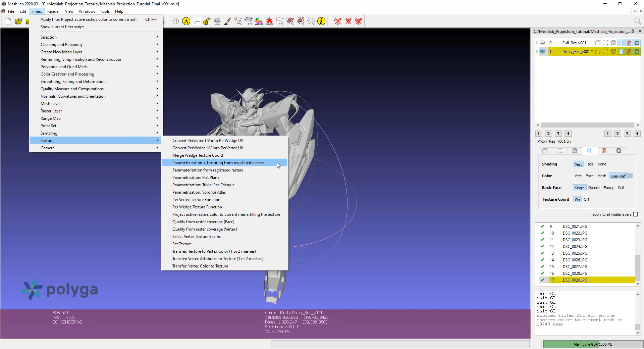644x349 pixels.
Task: Open the solid fill render tab
Action: point(589,151)
